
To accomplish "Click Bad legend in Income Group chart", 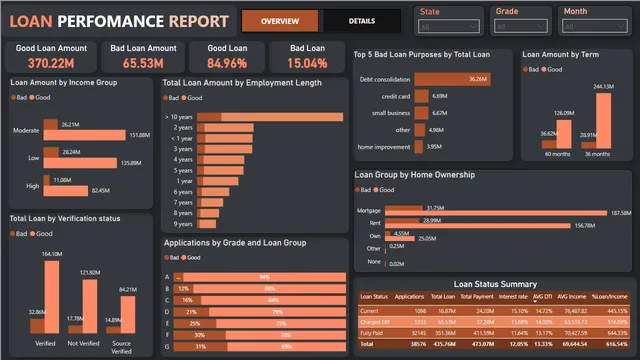I will click(x=19, y=98).
